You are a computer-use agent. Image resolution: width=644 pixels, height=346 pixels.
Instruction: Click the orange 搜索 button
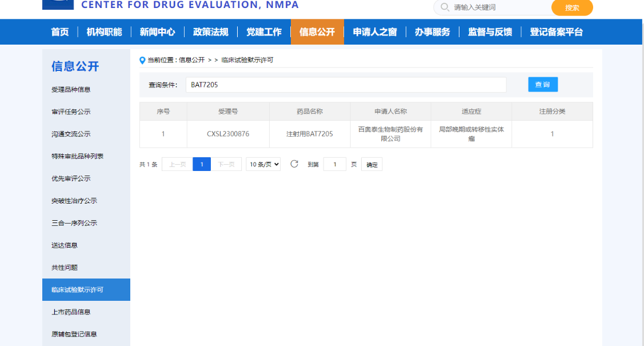572,7
